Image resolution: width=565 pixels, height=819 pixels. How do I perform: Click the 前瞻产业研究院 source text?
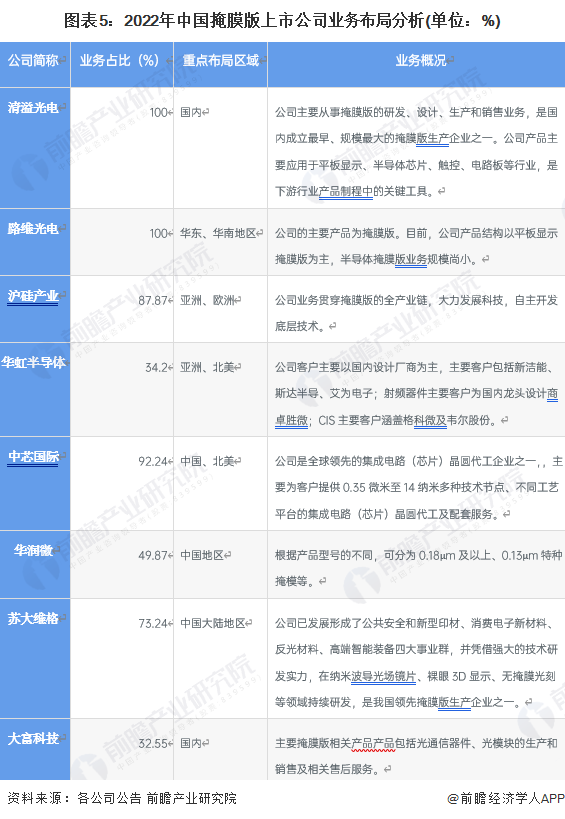192,799
